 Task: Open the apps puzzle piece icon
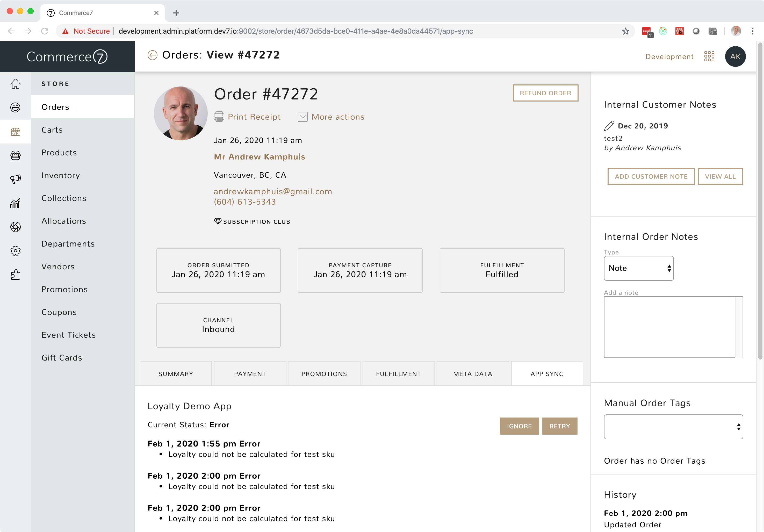click(x=15, y=275)
